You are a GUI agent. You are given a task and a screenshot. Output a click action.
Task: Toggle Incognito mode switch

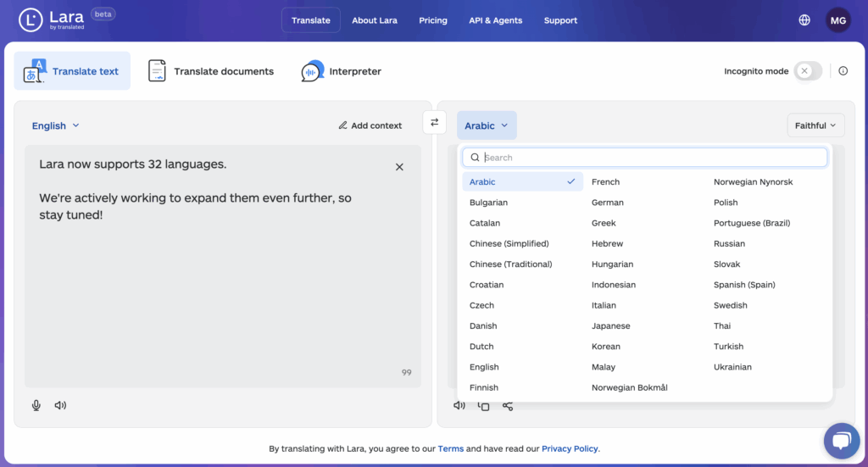pyautogui.click(x=808, y=71)
